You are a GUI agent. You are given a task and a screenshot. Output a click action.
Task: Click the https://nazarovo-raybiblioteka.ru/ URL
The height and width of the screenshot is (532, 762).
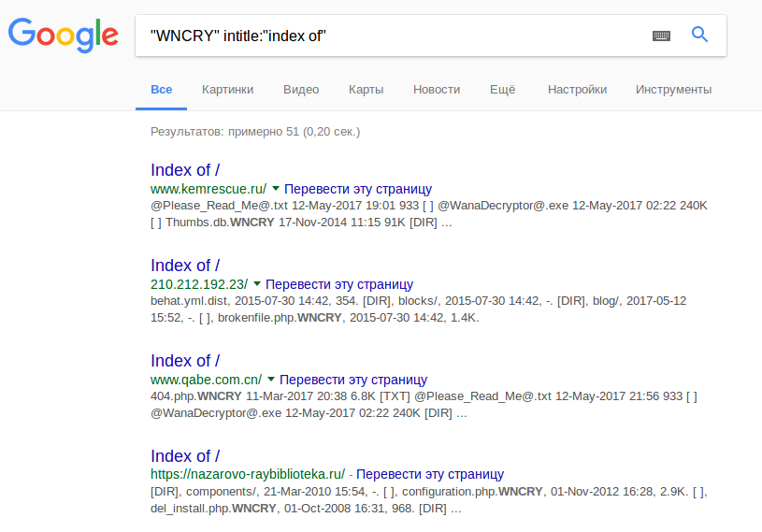248,474
